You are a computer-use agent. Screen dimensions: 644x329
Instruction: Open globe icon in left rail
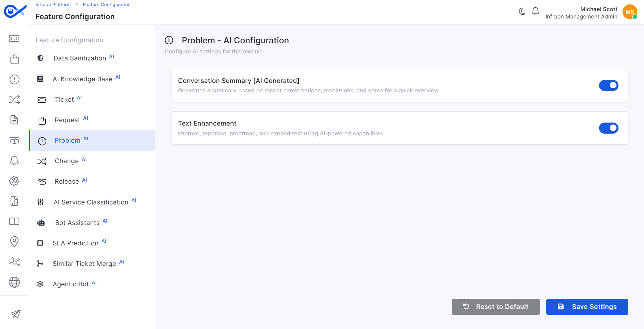pos(14,282)
